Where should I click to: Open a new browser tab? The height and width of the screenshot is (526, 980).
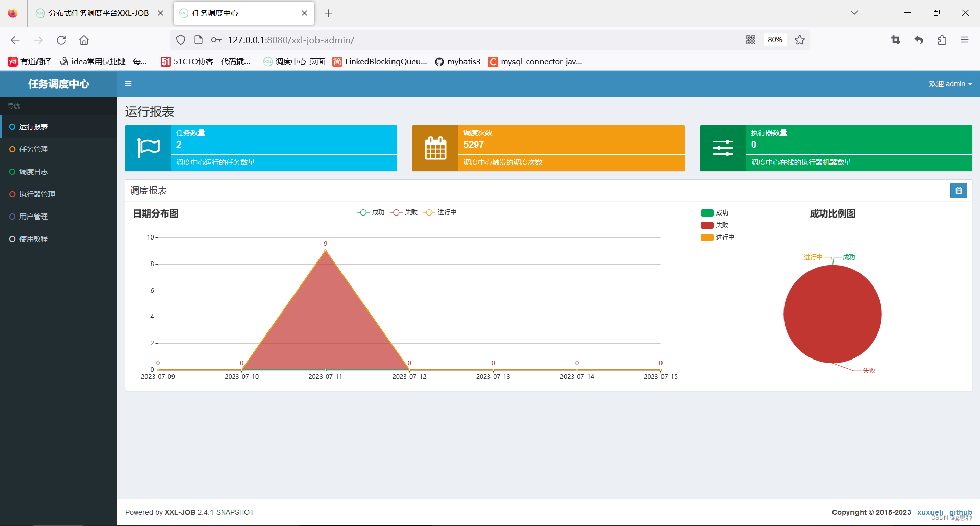(x=328, y=13)
